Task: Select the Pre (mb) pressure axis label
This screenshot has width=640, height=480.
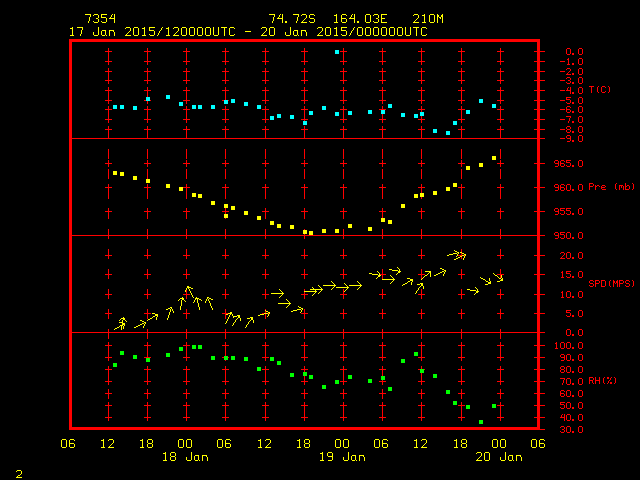Action: (611, 187)
